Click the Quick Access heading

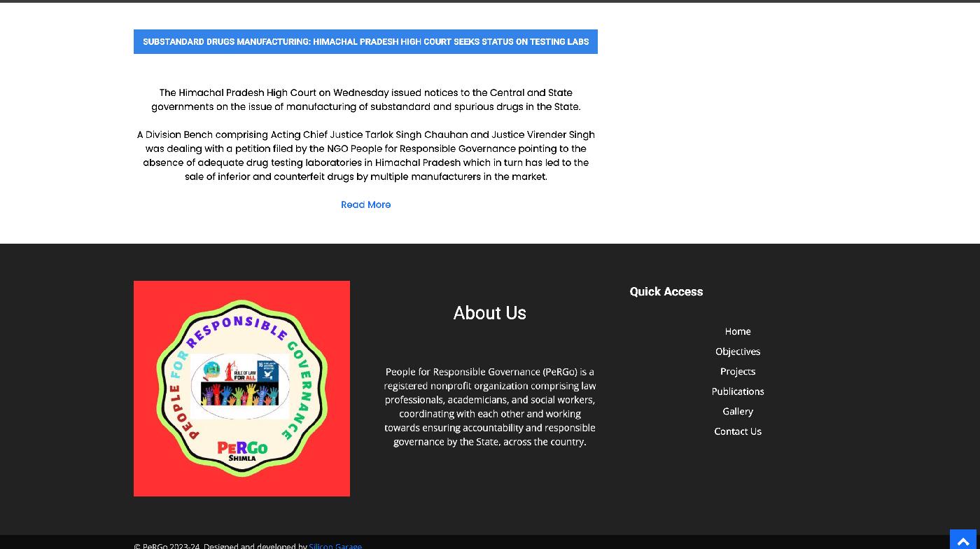666,292
